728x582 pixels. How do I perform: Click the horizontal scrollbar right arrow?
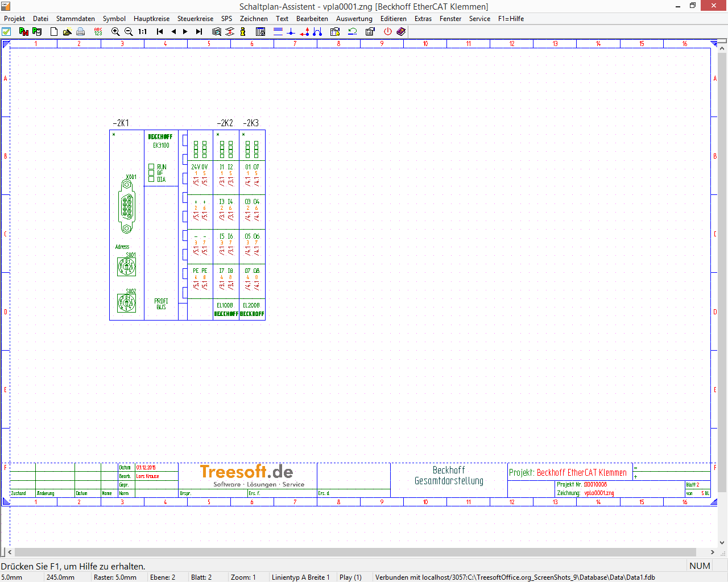click(712, 552)
